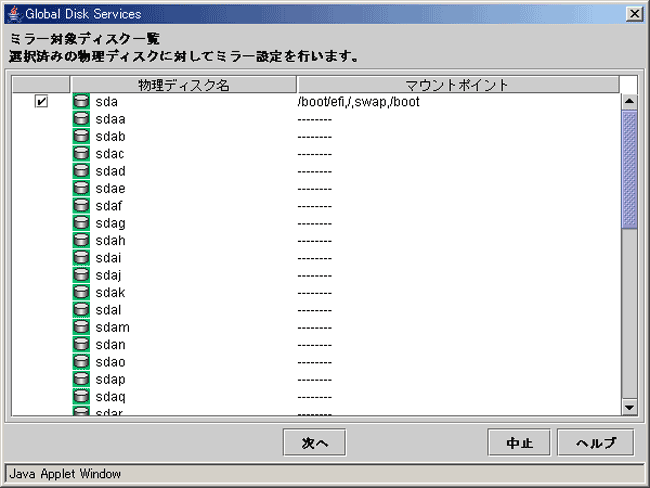Click the Java icon in title bar
Viewport: 650px width, 488px height.
15,14
